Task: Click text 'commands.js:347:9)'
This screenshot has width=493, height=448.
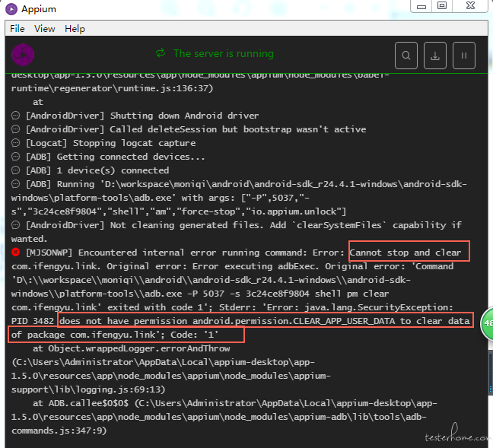Action: coord(59,431)
